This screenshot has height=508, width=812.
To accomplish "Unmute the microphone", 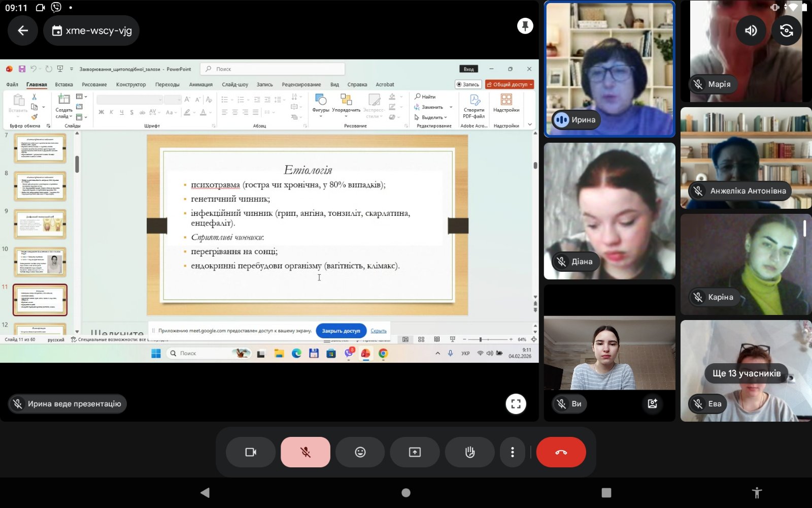I will [305, 452].
